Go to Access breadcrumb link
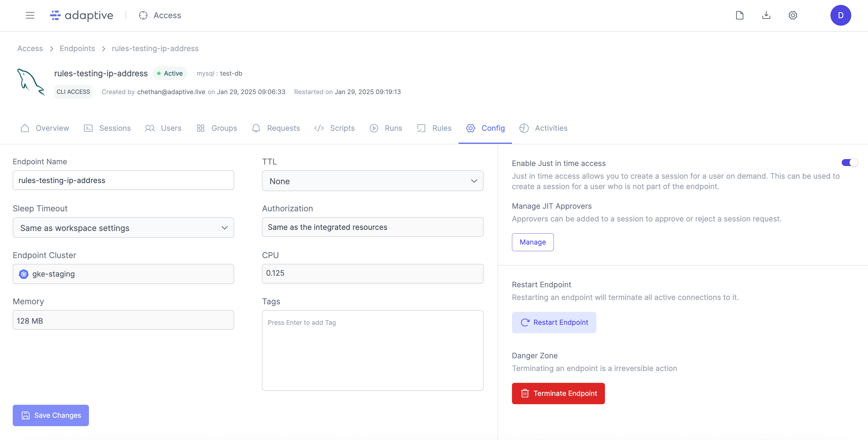 [30, 49]
